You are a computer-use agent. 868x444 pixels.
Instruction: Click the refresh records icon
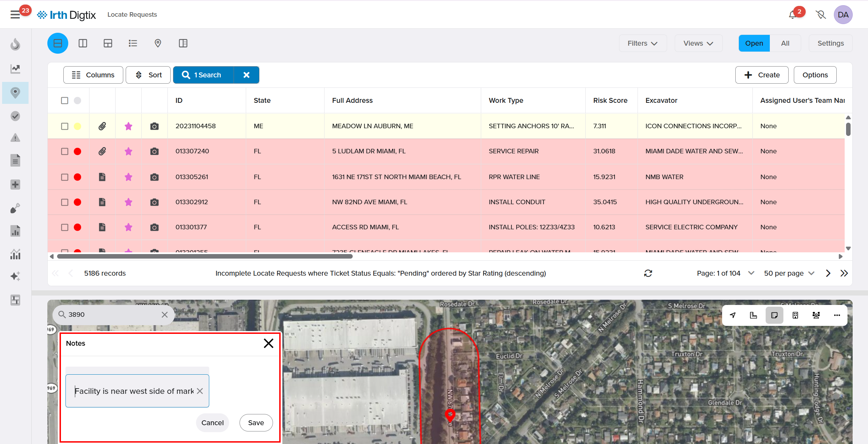(x=648, y=273)
